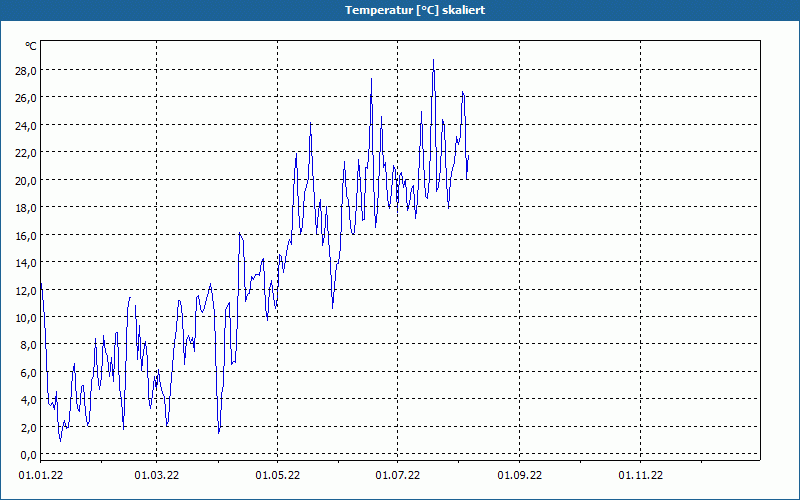Click the chart title 'Temperatur [°C] skaliert'
800x500 pixels.
400,10
